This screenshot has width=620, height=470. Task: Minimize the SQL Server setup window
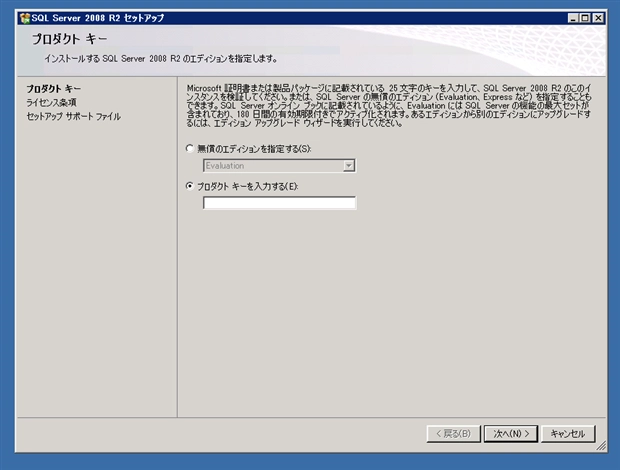(573, 18)
